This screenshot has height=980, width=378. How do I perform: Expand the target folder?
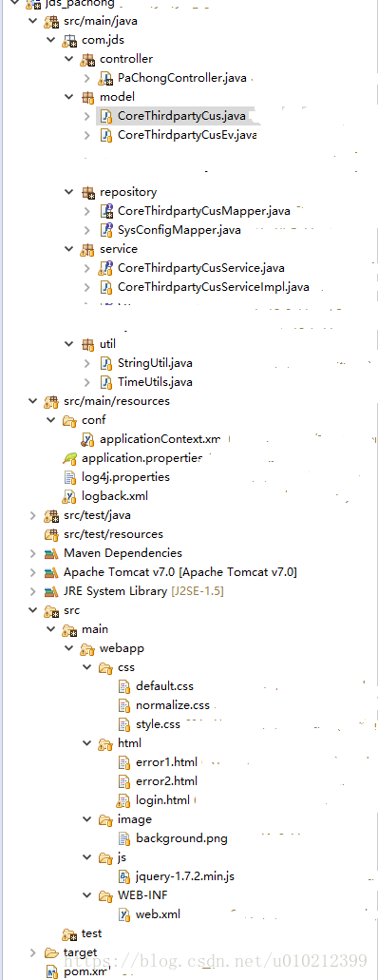coord(32,952)
